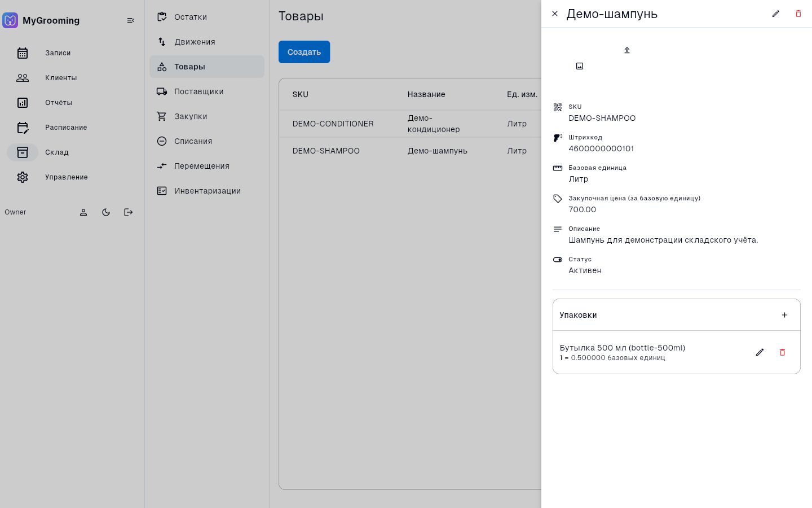Open the Отчёты chart icon
The image size is (812, 508).
[x=23, y=103]
